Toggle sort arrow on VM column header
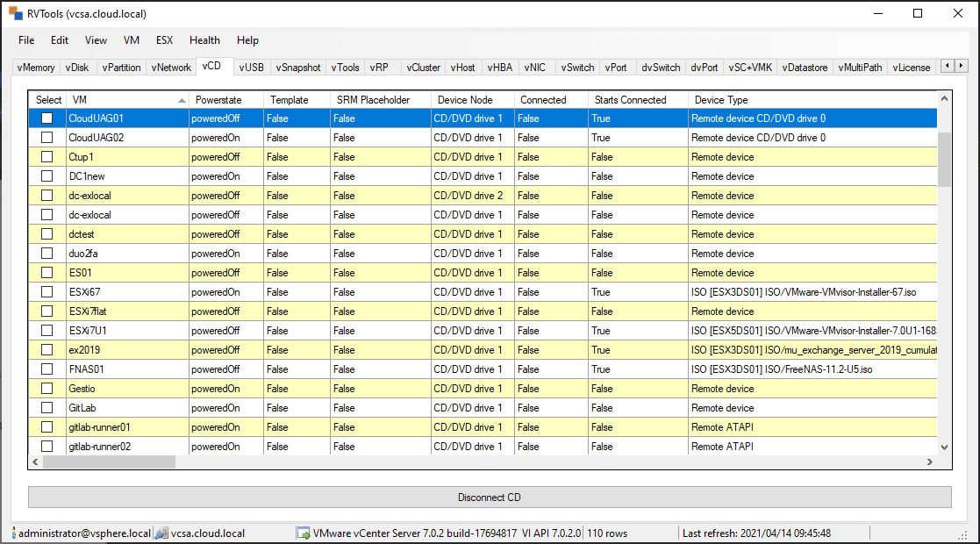Viewport: 980px width, 544px height. (182, 100)
